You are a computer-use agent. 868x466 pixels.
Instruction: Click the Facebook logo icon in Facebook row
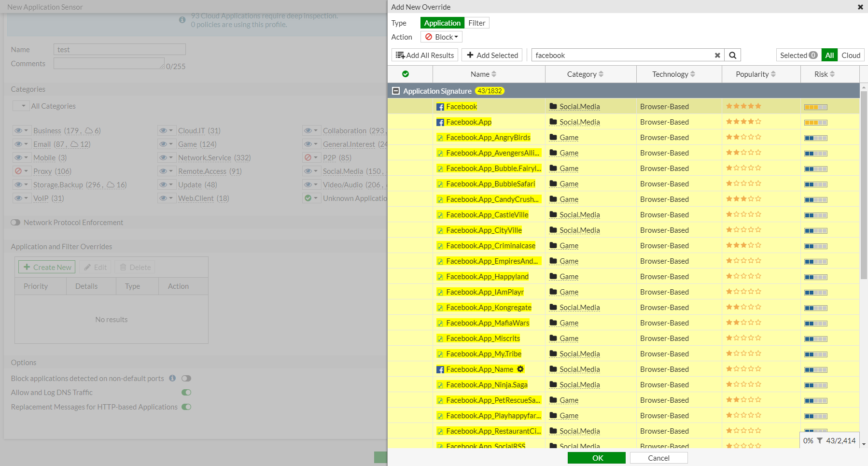pyautogui.click(x=440, y=107)
